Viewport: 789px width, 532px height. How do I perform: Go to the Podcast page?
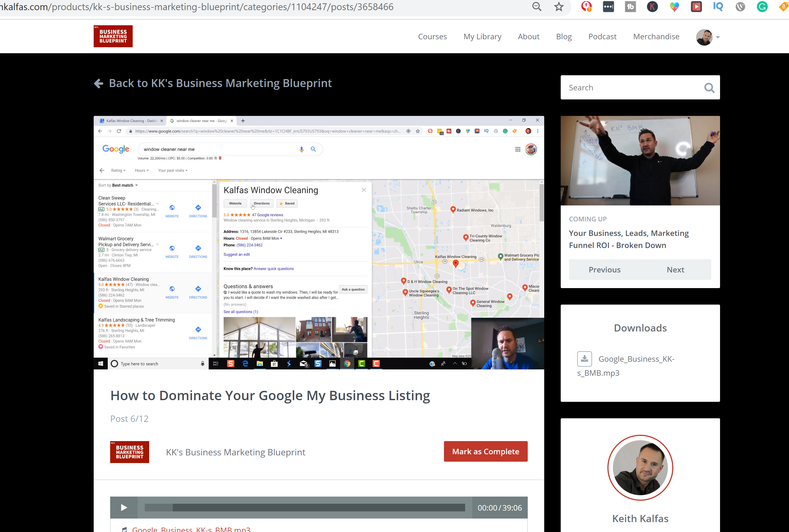(602, 37)
